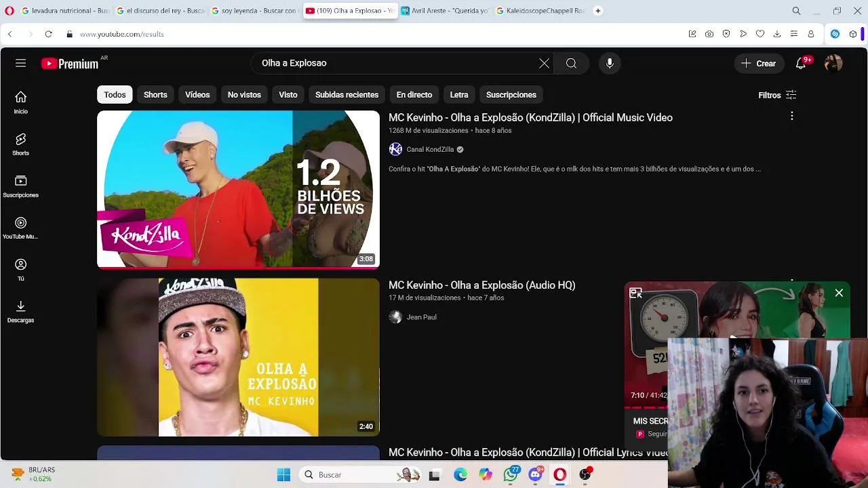Screen dimensions: 868x488
Task: Select the Visto filter chip
Action: [288, 95]
